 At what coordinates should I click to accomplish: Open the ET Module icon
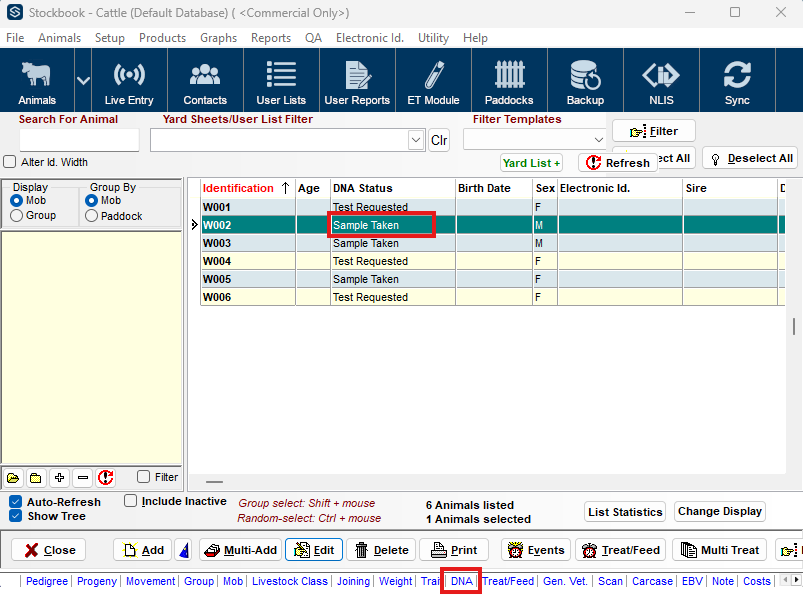point(433,81)
